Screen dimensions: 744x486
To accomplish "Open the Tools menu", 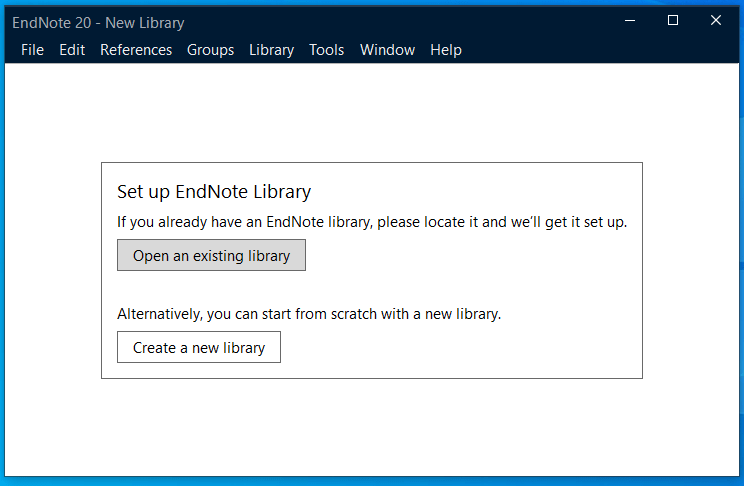I will pyautogui.click(x=326, y=50).
